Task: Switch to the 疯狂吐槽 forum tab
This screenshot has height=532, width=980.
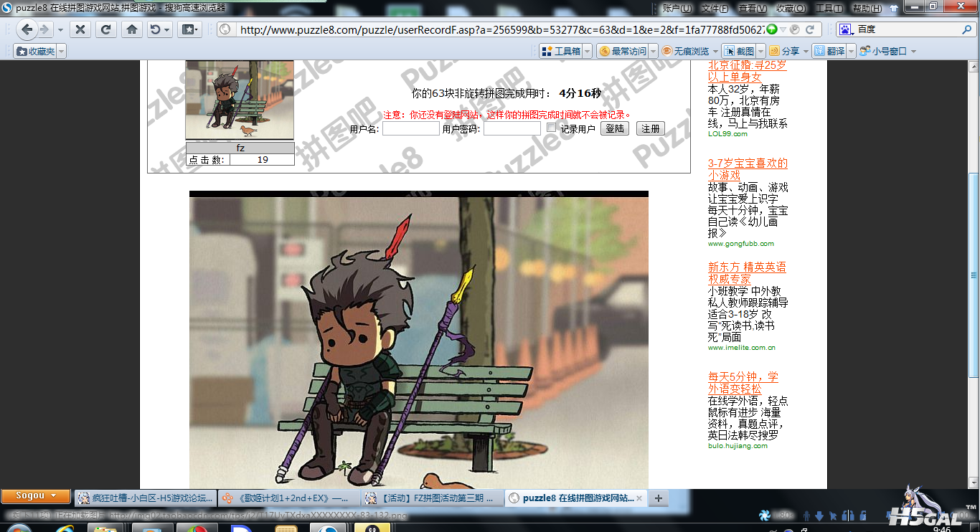Action: (x=143, y=498)
